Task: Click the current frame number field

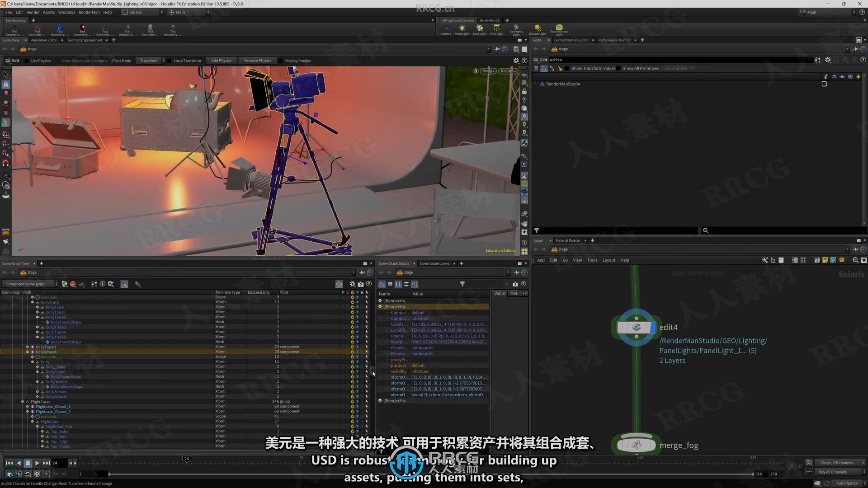Action: [59, 463]
